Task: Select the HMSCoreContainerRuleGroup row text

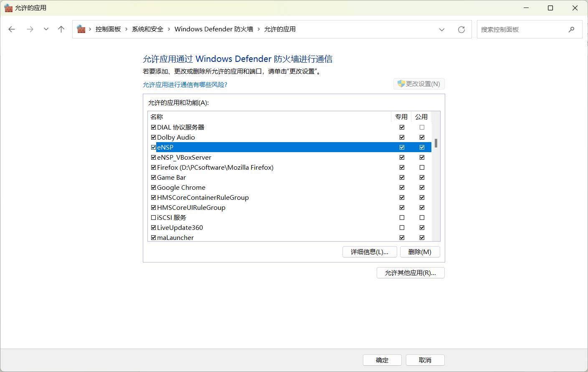Action: click(203, 198)
